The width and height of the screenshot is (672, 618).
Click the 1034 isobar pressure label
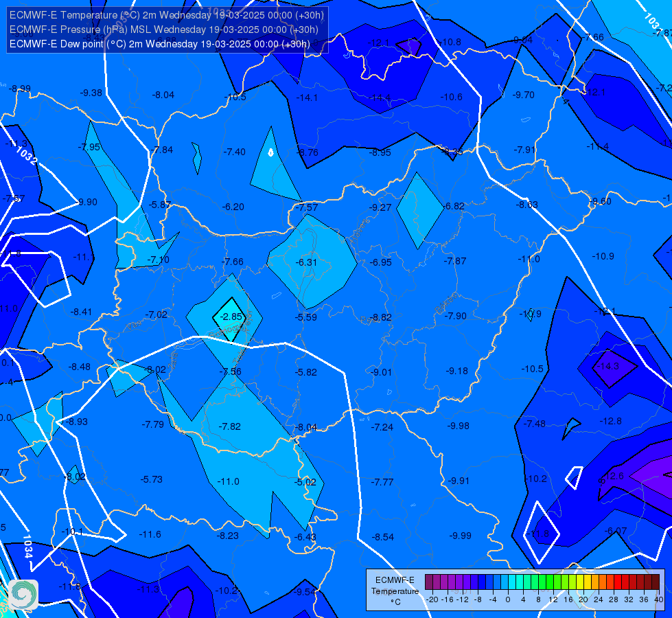click(x=27, y=546)
